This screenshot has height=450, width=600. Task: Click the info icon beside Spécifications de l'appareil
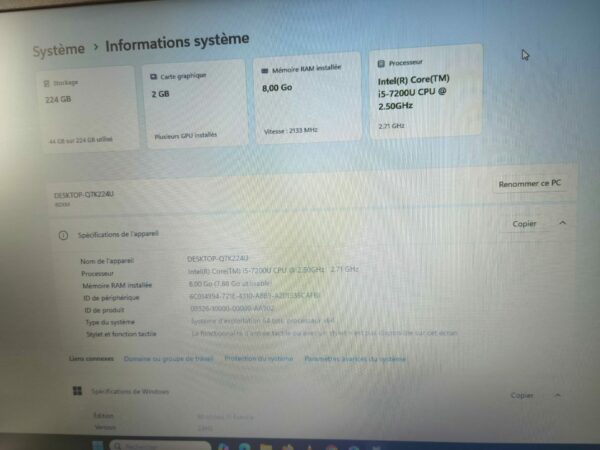point(63,235)
